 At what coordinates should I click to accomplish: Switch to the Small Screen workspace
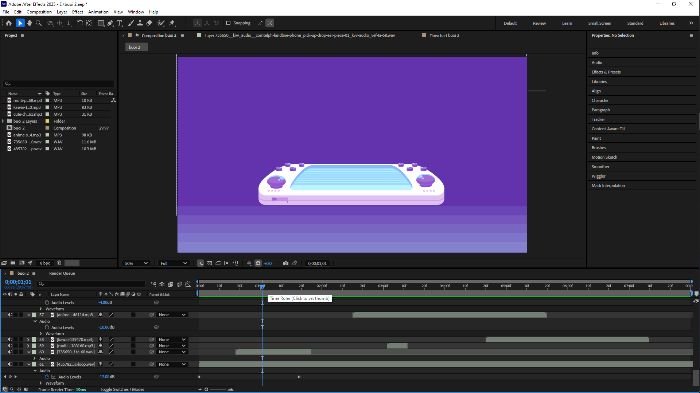click(x=599, y=23)
